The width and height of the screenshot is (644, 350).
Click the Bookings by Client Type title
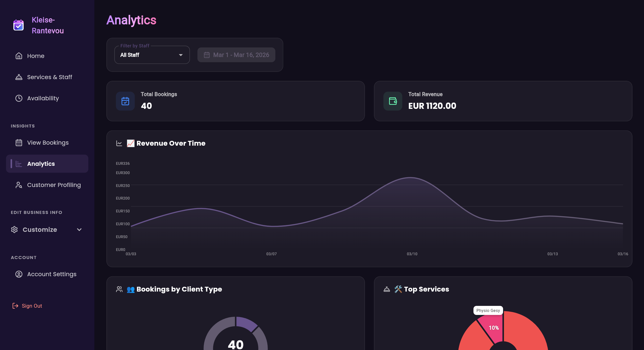click(x=179, y=289)
